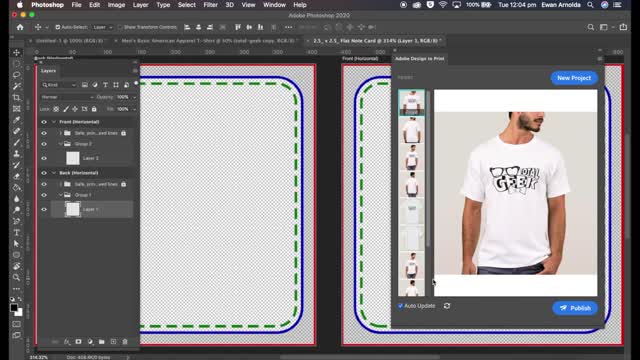This screenshot has width=640, height=360.
Task: Add a layer style with fx icon
Action: coord(67,342)
